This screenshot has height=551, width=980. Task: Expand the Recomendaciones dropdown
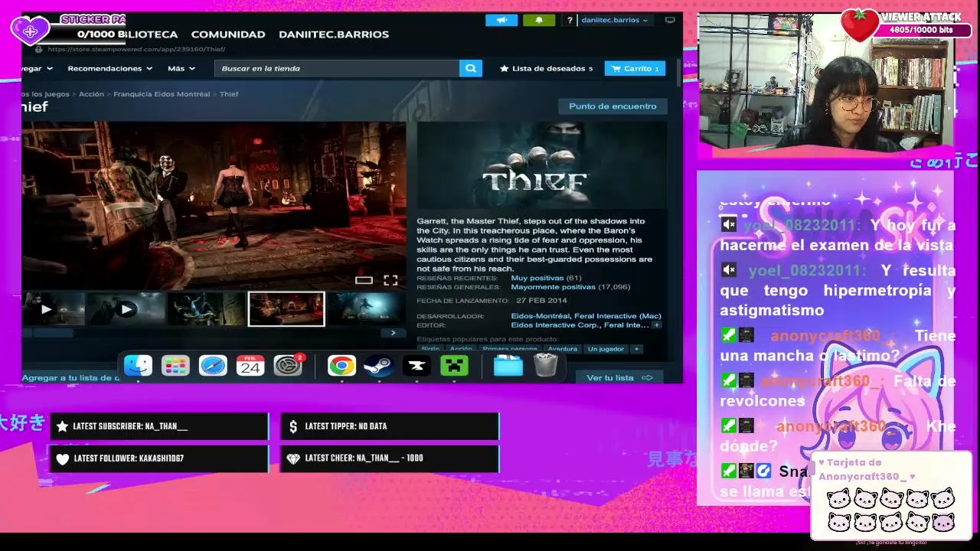coord(109,68)
